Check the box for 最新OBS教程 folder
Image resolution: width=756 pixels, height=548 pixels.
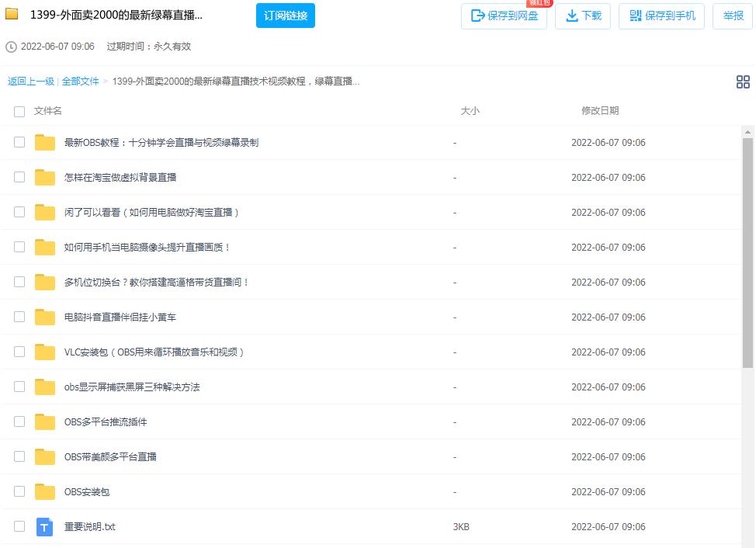19,142
